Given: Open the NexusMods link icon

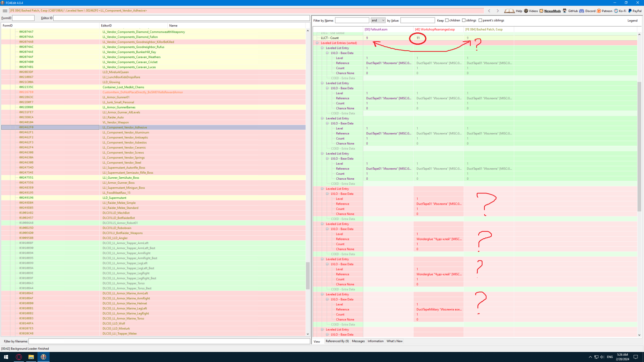Looking at the screenshot, I should pos(541,11).
